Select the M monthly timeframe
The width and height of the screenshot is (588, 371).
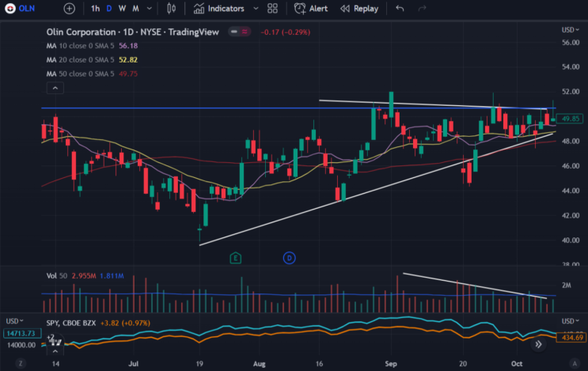pyautogui.click(x=136, y=9)
